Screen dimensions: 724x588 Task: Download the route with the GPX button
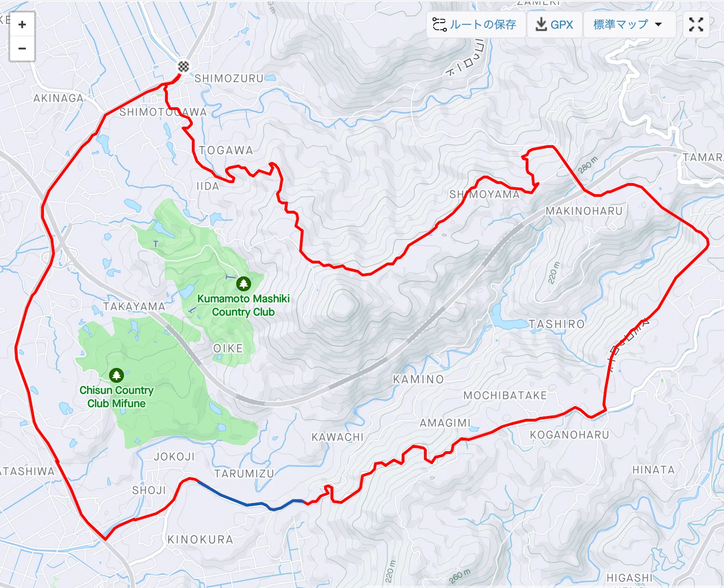click(x=554, y=24)
